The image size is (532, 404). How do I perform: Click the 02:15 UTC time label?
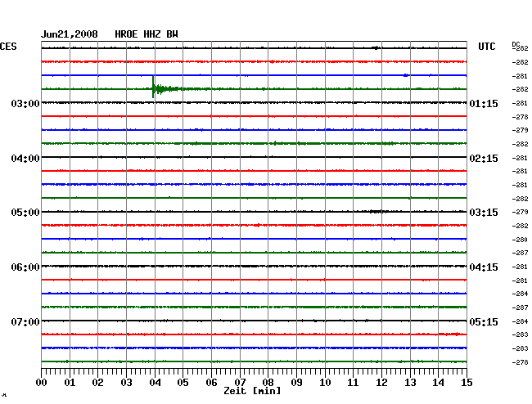pyautogui.click(x=484, y=159)
